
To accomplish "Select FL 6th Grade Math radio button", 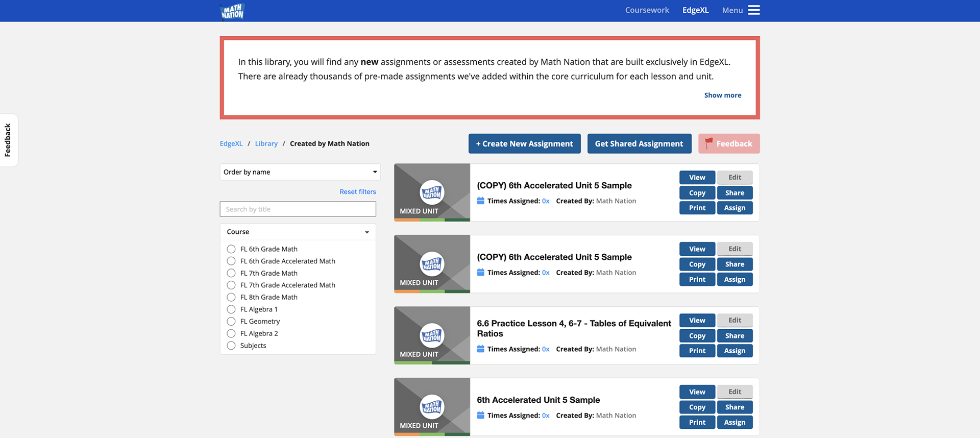I will [231, 249].
